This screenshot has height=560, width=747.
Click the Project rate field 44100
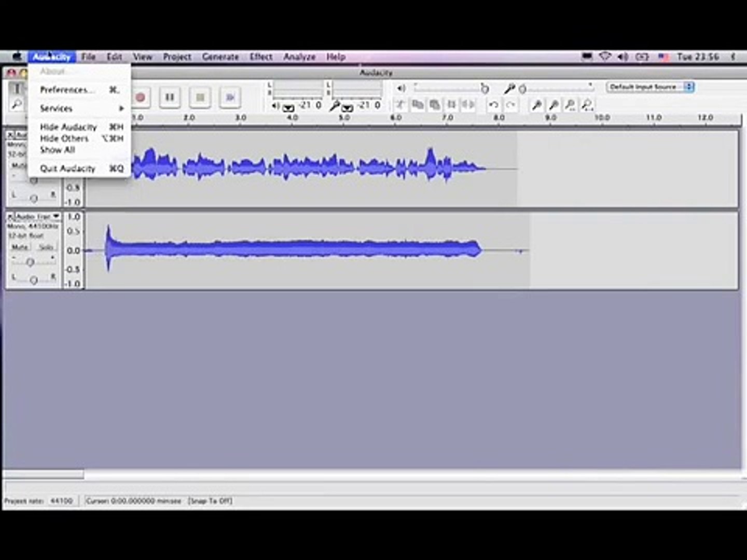[x=62, y=501]
